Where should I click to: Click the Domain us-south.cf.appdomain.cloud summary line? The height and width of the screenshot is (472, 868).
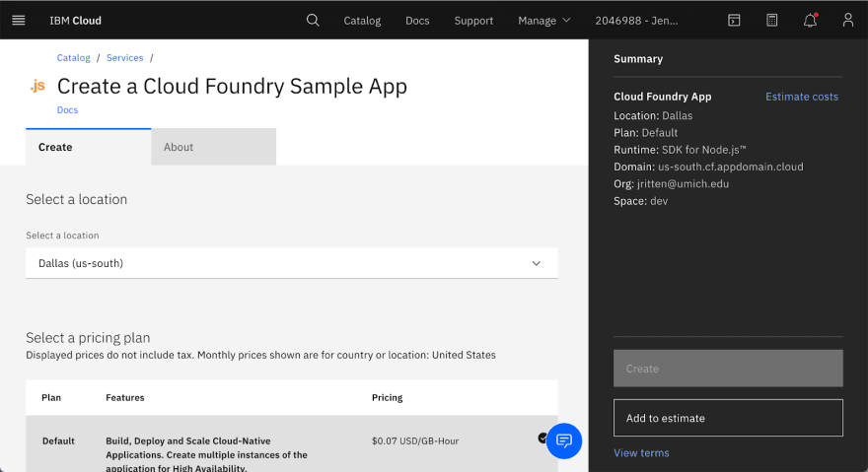point(708,167)
